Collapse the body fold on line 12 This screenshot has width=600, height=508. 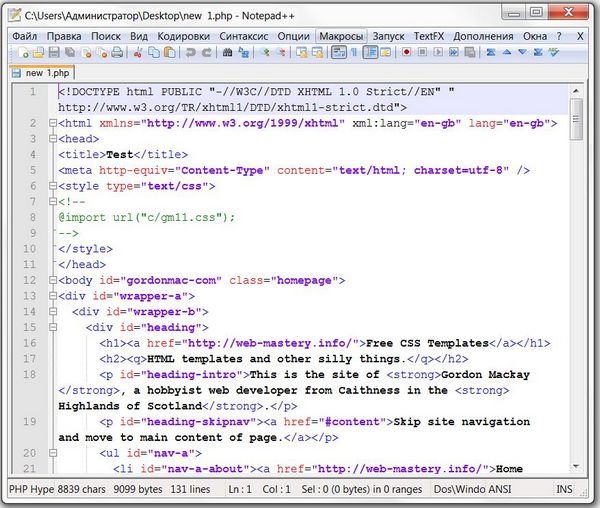pyautogui.click(x=53, y=280)
